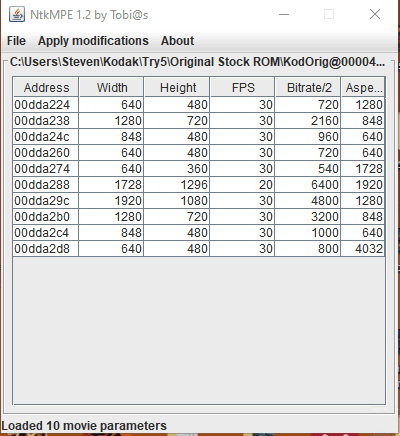The width and height of the screenshot is (400, 436).
Task: Select address cell 00dda24c
Action: (x=46, y=137)
